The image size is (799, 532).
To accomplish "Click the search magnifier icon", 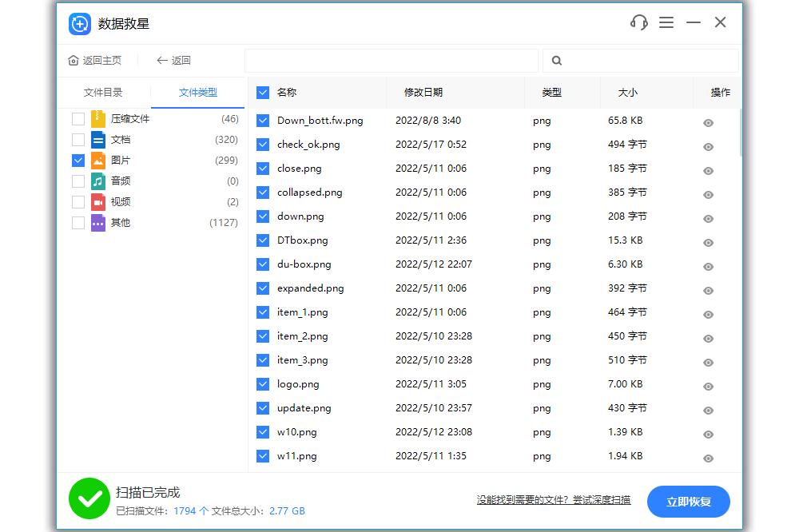I will 557,61.
